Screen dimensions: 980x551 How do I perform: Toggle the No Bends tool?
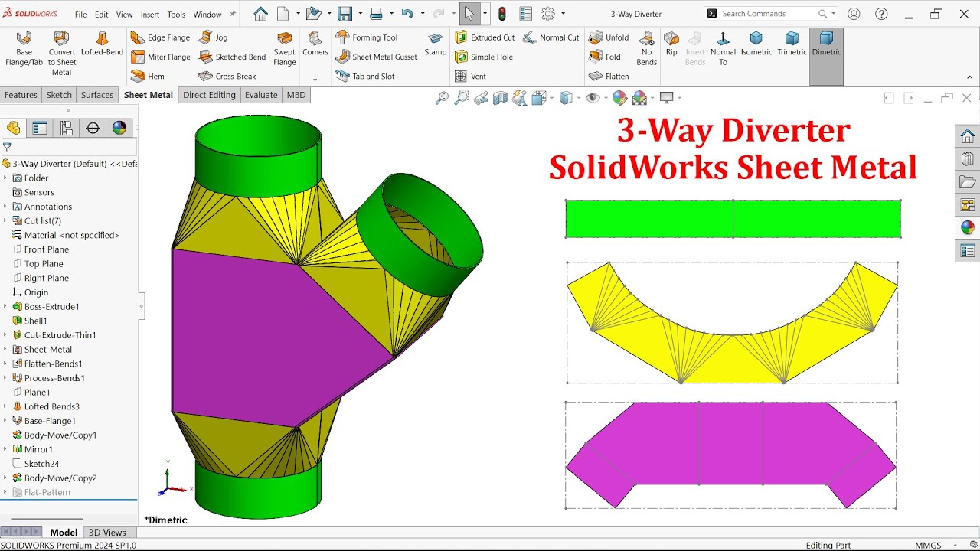(646, 48)
